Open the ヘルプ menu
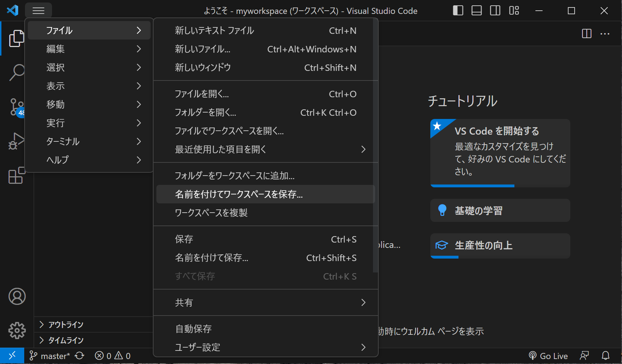This screenshot has width=622, height=364. click(89, 160)
